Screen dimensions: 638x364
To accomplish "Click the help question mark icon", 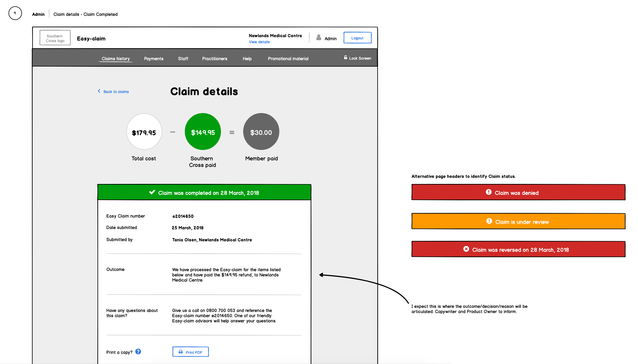I will tap(138, 352).
